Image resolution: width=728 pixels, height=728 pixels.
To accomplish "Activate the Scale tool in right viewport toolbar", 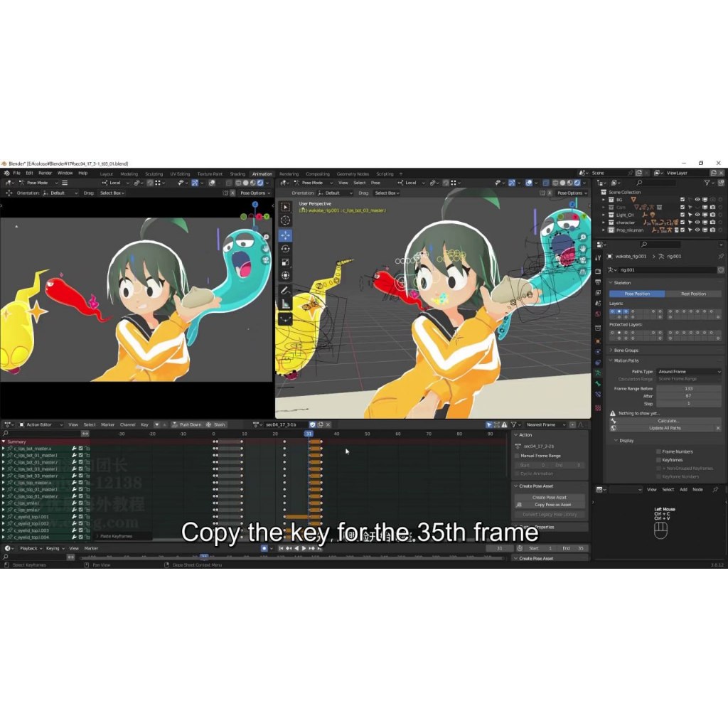I will (x=286, y=262).
